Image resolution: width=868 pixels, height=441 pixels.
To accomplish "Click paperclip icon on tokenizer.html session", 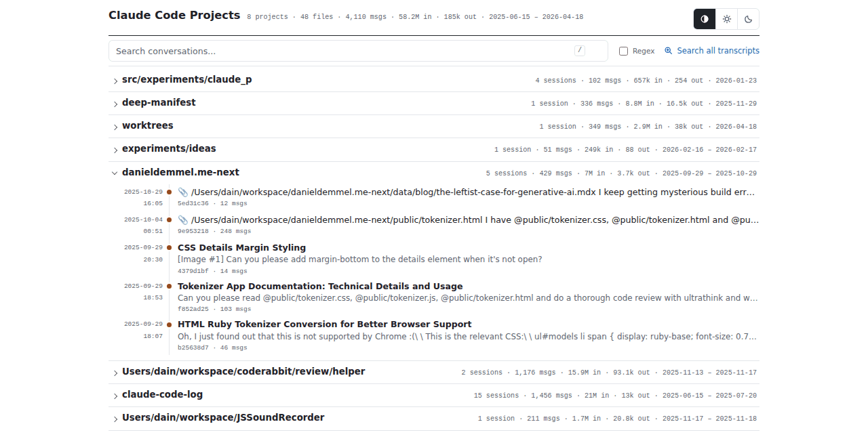I will pos(182,220).
